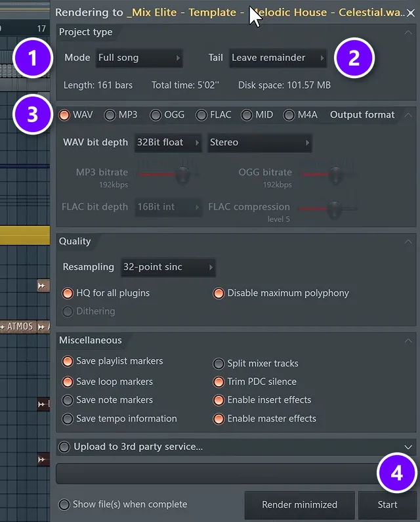Screen dimensions: 420x522
Task: Enable Upload to 3rd party service
Action: [64, 446]
